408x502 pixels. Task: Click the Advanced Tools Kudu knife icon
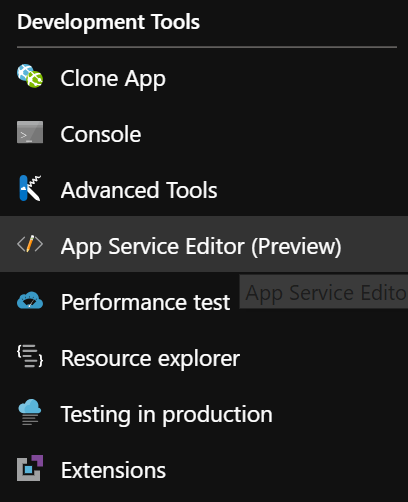pyautogui.click(x=30, y=188)
